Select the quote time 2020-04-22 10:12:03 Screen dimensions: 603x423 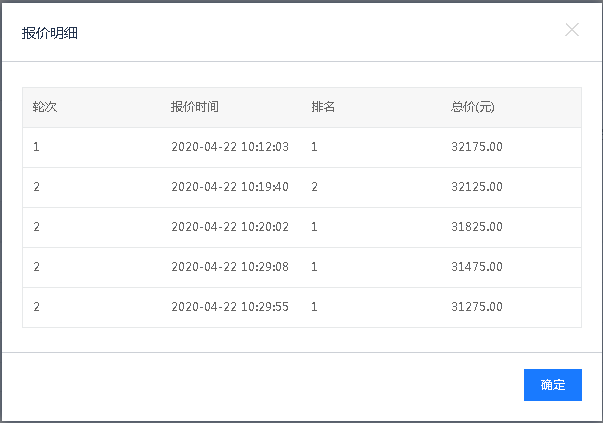pos(230,147)
